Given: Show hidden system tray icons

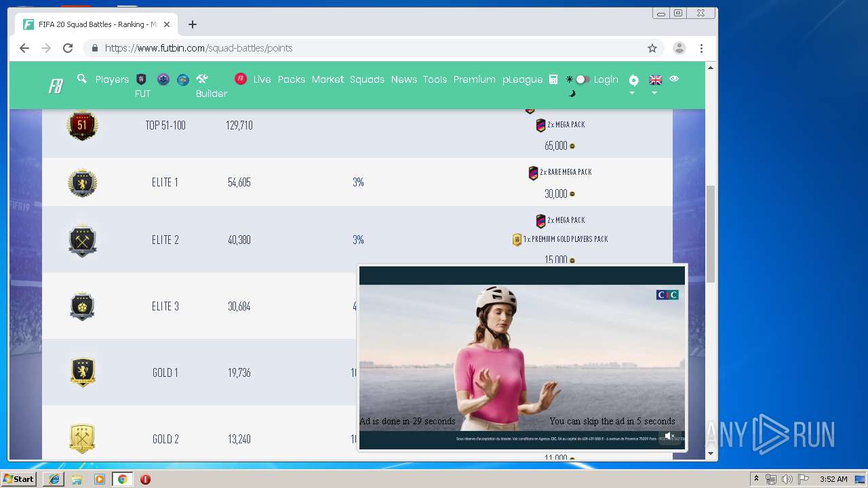Looking at the screenshot, I should point(756,479).
